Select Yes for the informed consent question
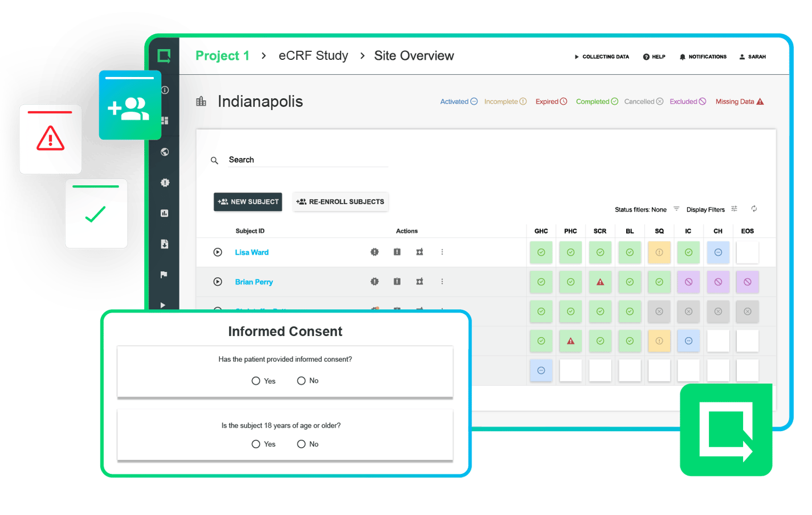The image size is (812, 515). tap(256, 380)
